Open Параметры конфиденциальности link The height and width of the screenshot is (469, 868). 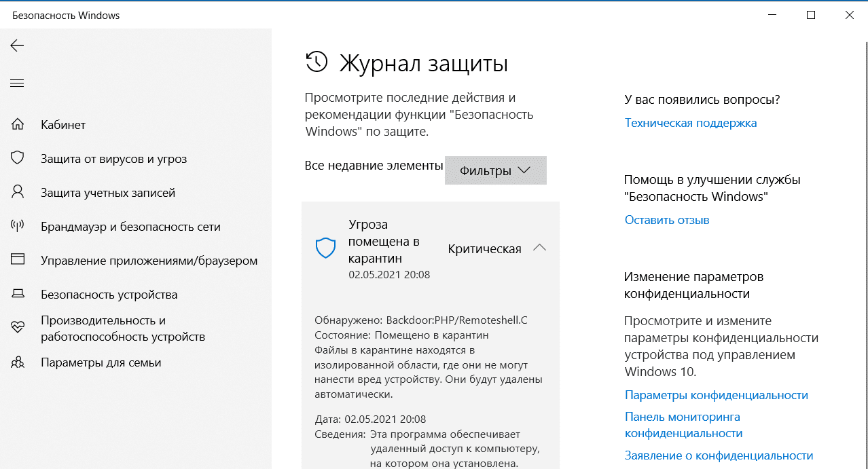(x=716, y=395)
